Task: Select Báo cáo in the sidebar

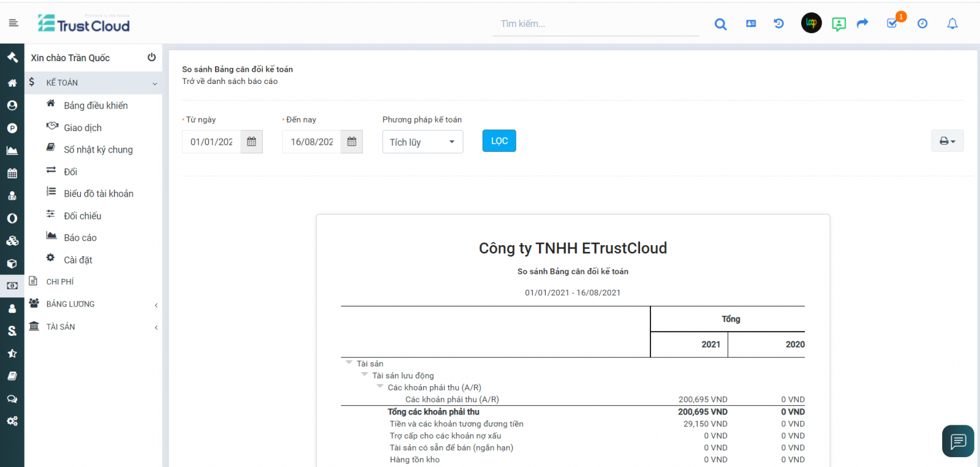Action: [x=80, y=238]
